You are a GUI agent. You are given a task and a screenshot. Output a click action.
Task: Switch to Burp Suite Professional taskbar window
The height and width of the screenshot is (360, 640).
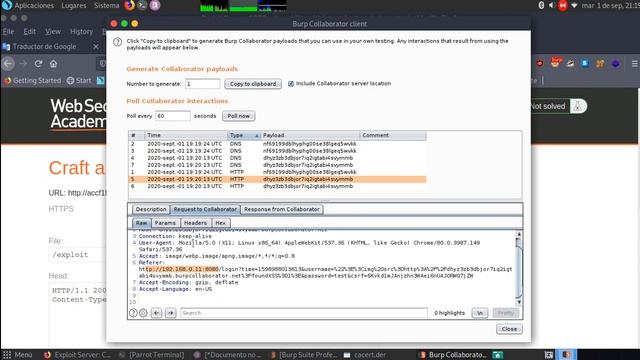[x=304, y=355]
